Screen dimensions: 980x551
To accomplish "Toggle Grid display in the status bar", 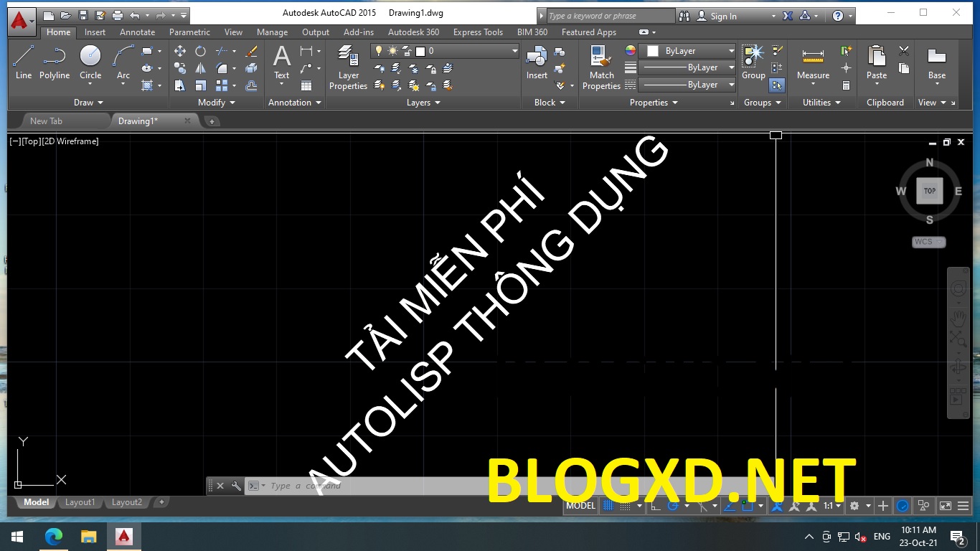I will pos(608,506).
